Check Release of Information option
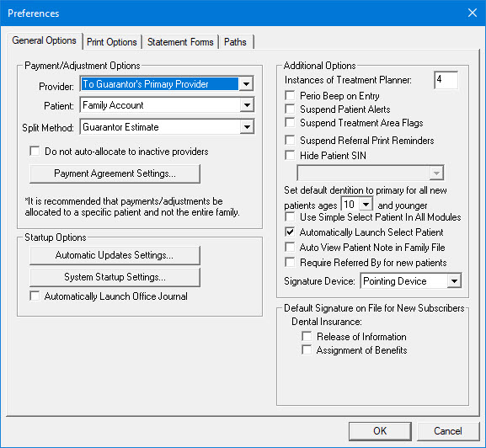 307,337
